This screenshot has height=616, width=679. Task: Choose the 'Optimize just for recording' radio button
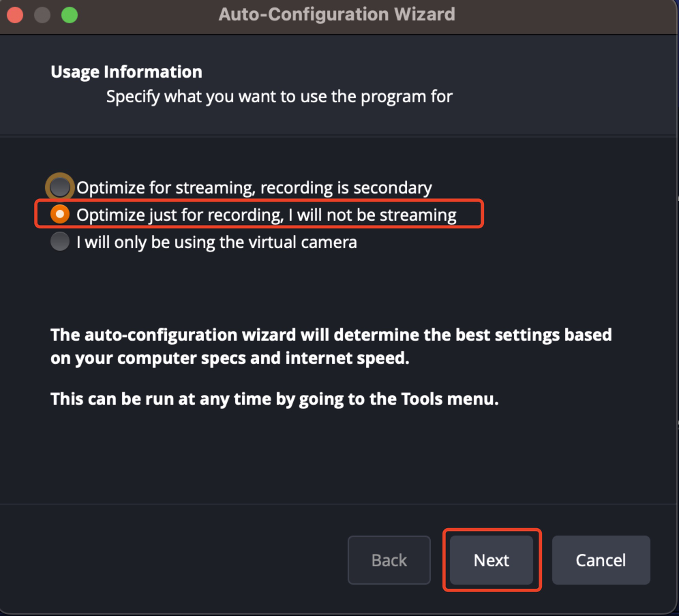pos(60,215)
